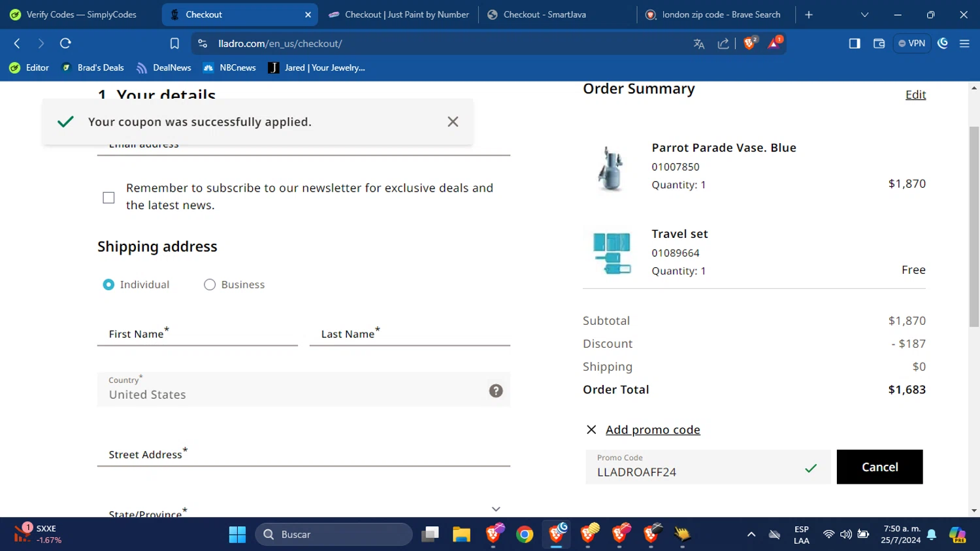Click the browser forward arrow
980x551 pixels.
click(41, 43)
